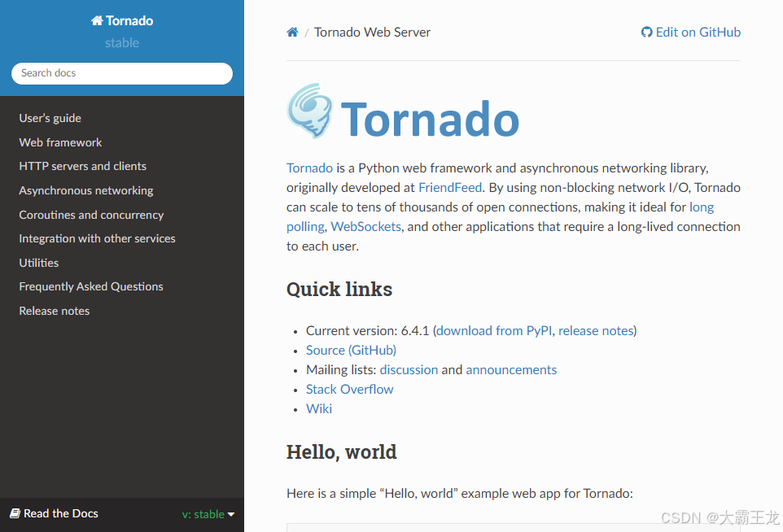This screenshot has height=532, width=783.
Task: Open the FriendFeed link
Action: click(x=450, y=188)
